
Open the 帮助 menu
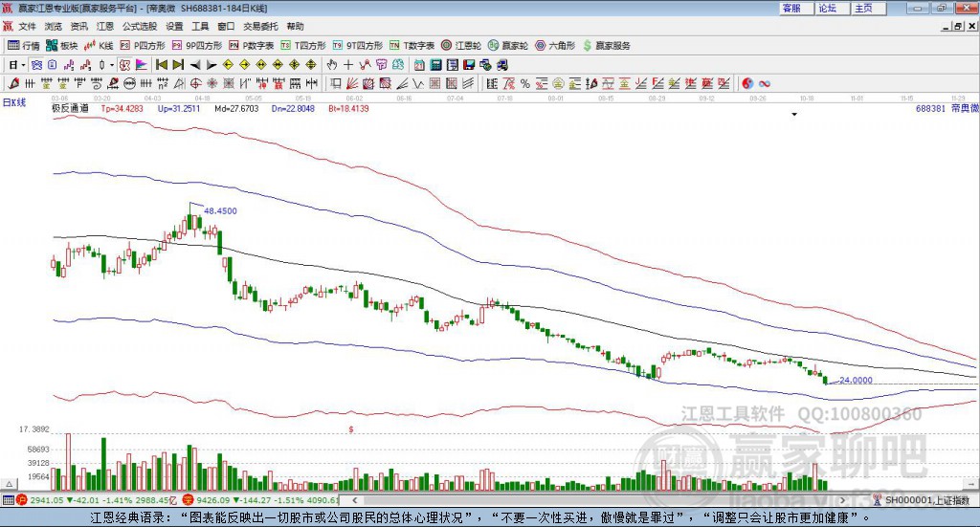point(295,26)
